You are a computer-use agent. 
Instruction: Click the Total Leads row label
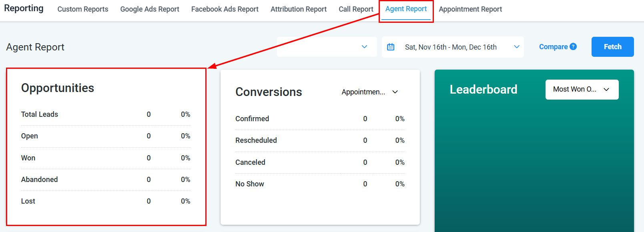coord(40,114)
